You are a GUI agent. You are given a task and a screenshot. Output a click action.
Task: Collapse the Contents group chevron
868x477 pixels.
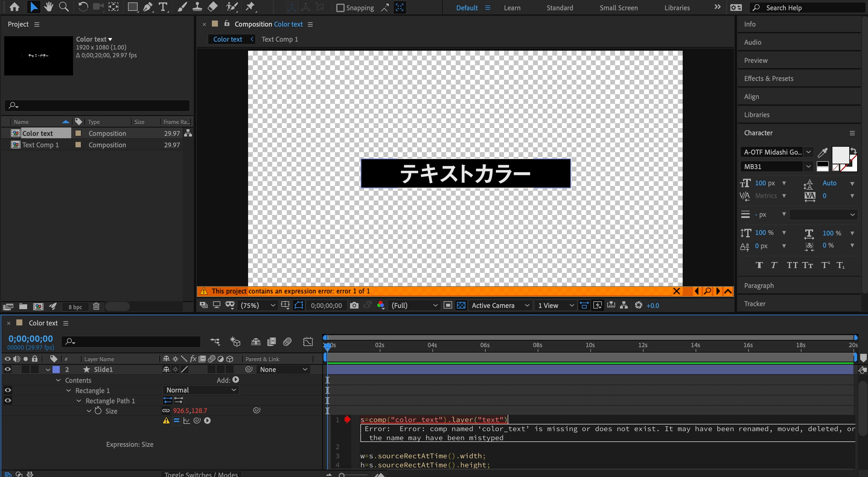[x=58, y=380]
